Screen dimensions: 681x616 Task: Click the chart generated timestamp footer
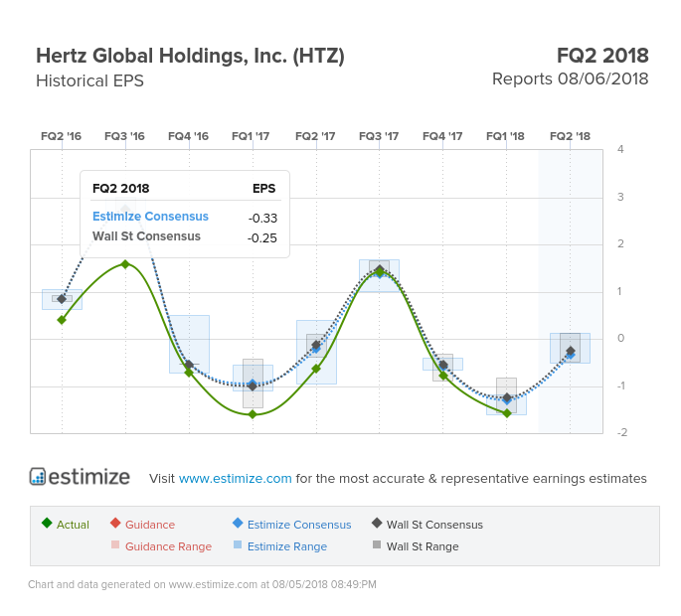(202, 584)
